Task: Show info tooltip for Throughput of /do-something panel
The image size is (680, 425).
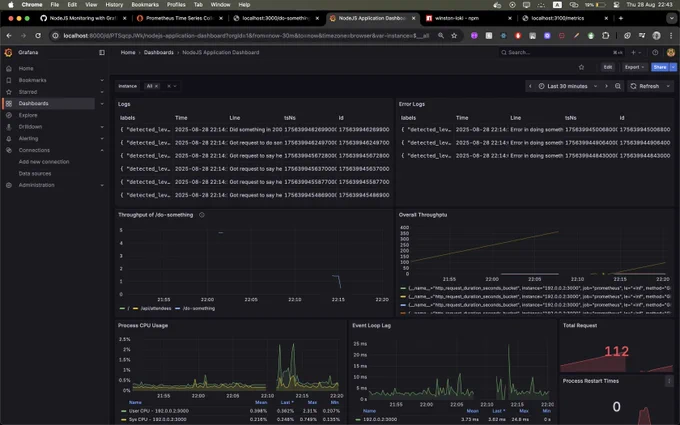Action: pos(202,215)
